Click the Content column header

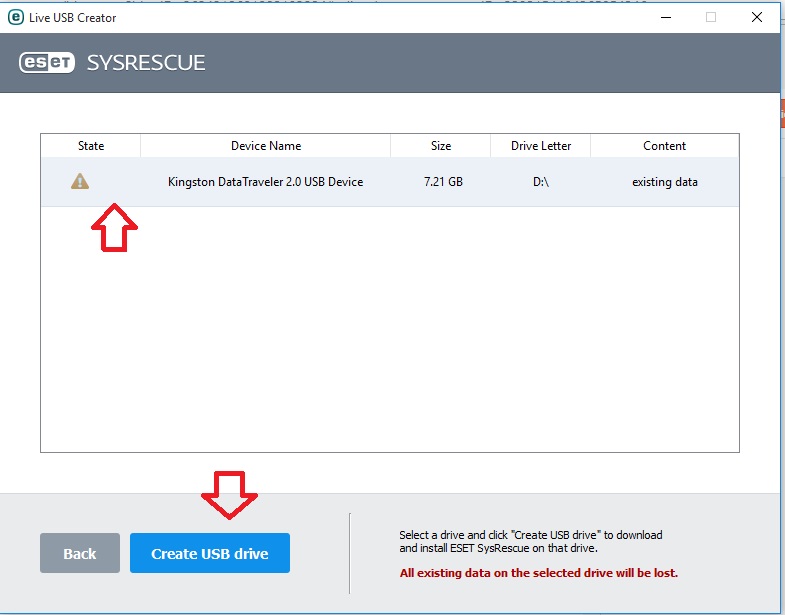click(664, 146)
